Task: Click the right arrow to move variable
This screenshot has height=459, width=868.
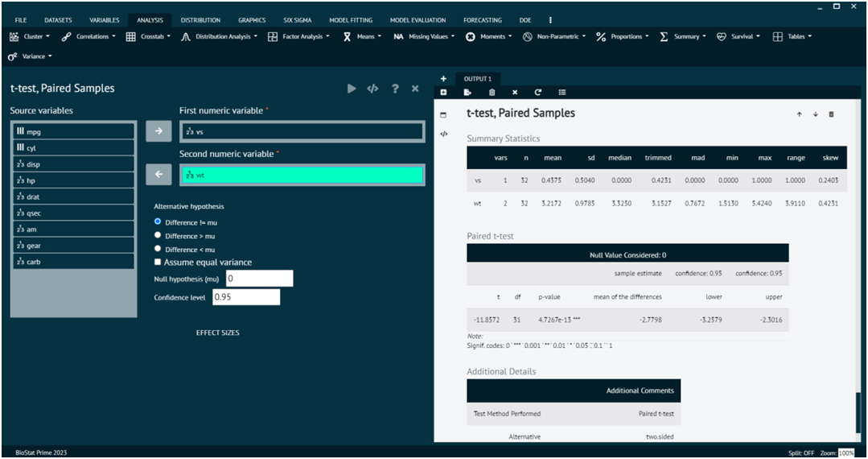Action: click(x=158, y=131)
